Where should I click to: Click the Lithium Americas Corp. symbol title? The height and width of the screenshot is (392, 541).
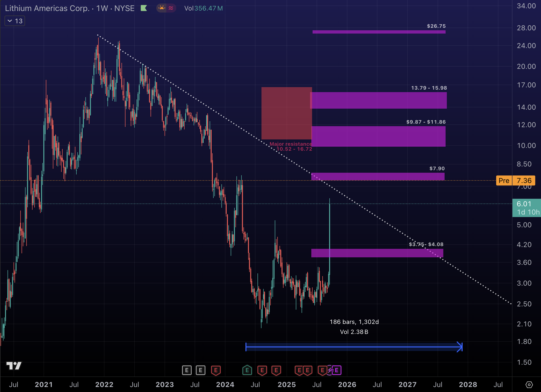click(x=47, y=8)
